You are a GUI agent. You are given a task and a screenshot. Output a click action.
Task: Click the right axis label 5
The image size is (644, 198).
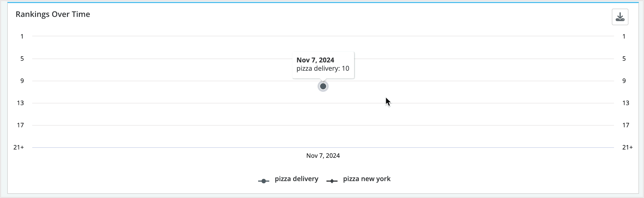(x=624, y=59)
